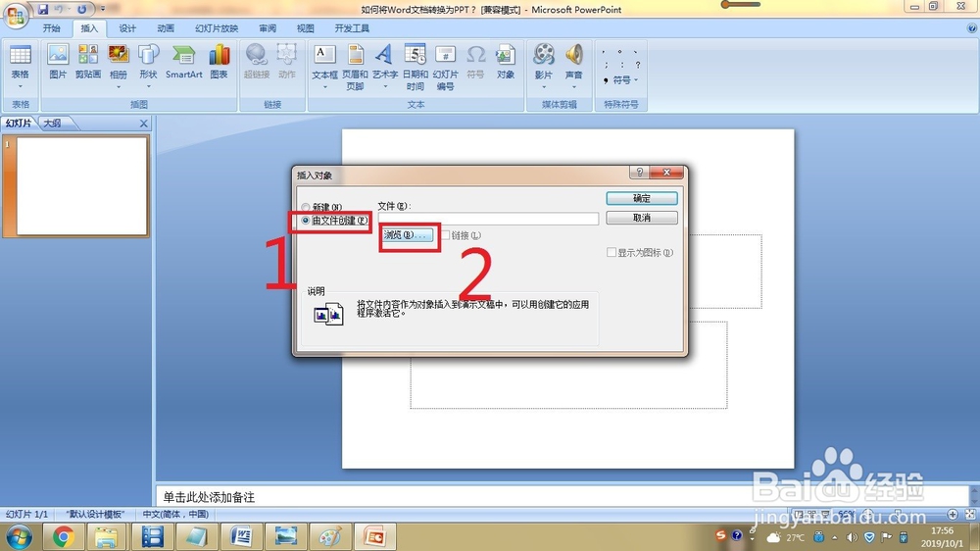Open Word from the taskbar
Screen dimensions: 980x551
click(241, 536)
